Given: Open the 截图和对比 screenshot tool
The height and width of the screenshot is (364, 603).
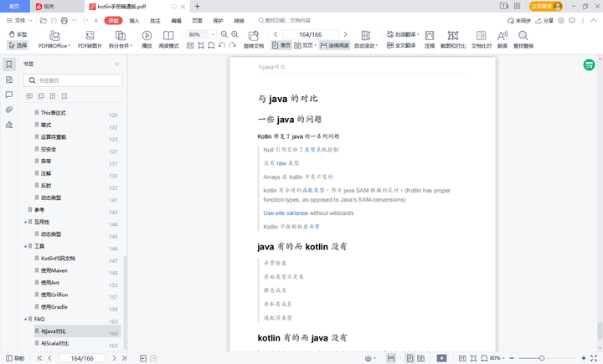Looking at the screenshot, I should point(453,39).
